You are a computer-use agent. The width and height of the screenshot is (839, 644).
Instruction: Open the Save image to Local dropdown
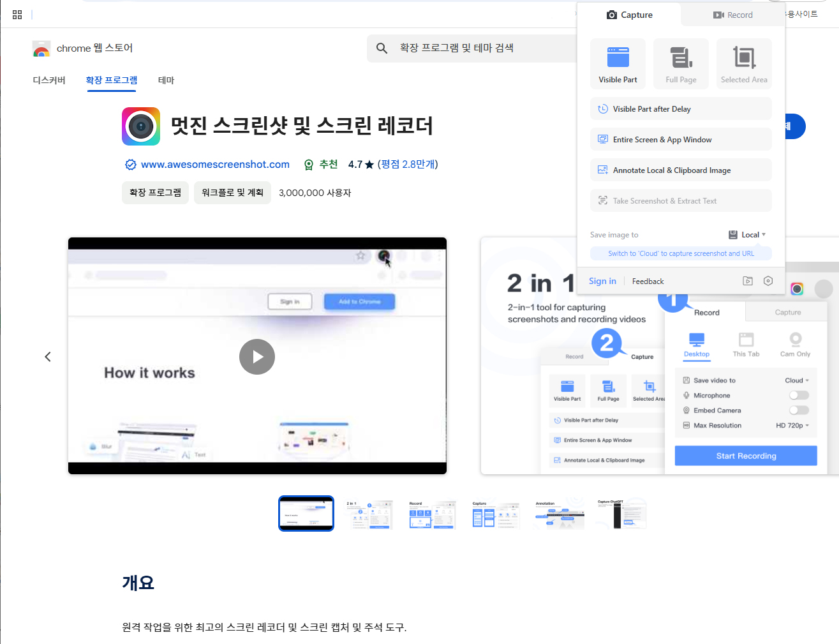point(747,235)
